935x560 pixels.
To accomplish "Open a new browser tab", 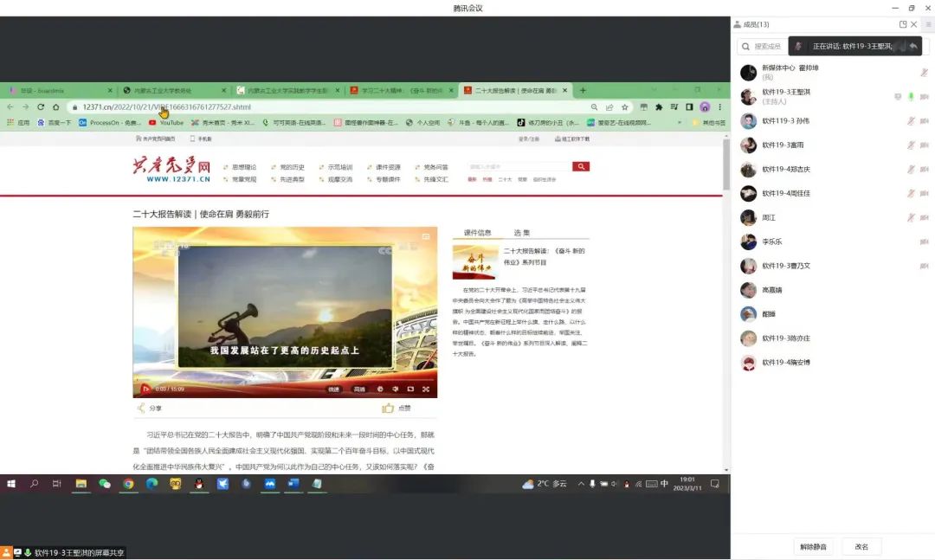I will click(x=583, y=90).
